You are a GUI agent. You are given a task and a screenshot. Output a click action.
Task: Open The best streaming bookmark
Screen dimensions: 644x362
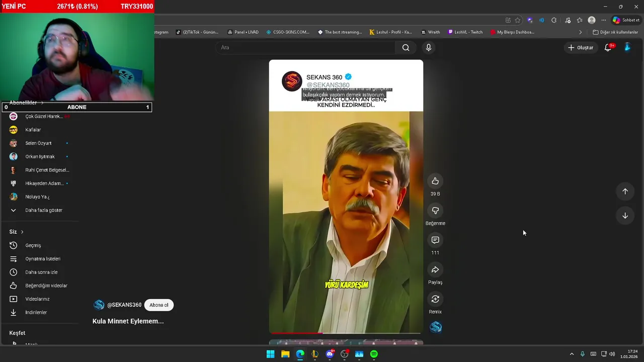click(x=340, y=32)
